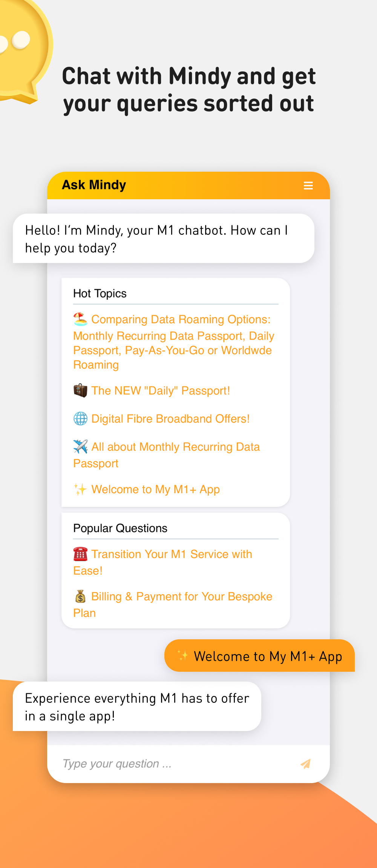Open the hamburger menu in Ask Mindy header
This screenshot has width=377, height=868.
(x=308, y=186)
